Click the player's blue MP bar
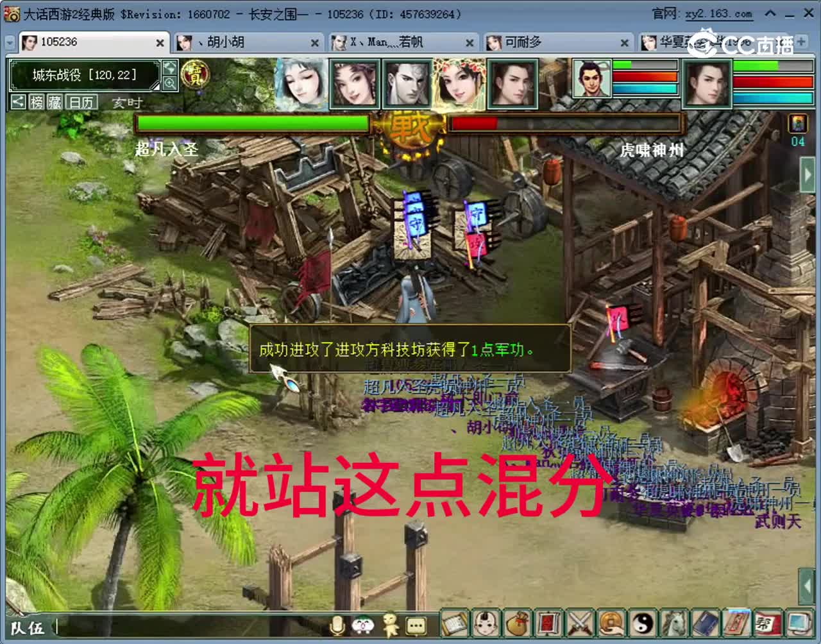821x644 pixels. click(773, 98)
